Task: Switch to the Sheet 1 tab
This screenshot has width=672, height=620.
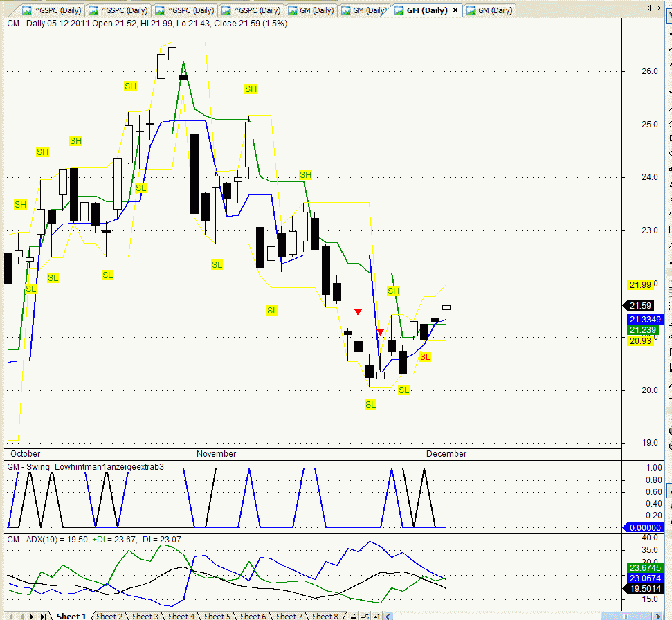Action: click(x=71, y=616)
